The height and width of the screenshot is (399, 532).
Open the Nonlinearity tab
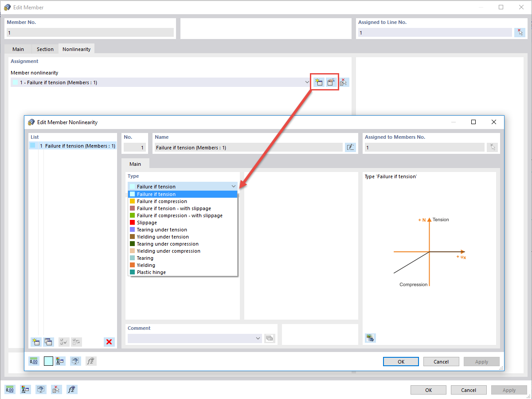76,49
